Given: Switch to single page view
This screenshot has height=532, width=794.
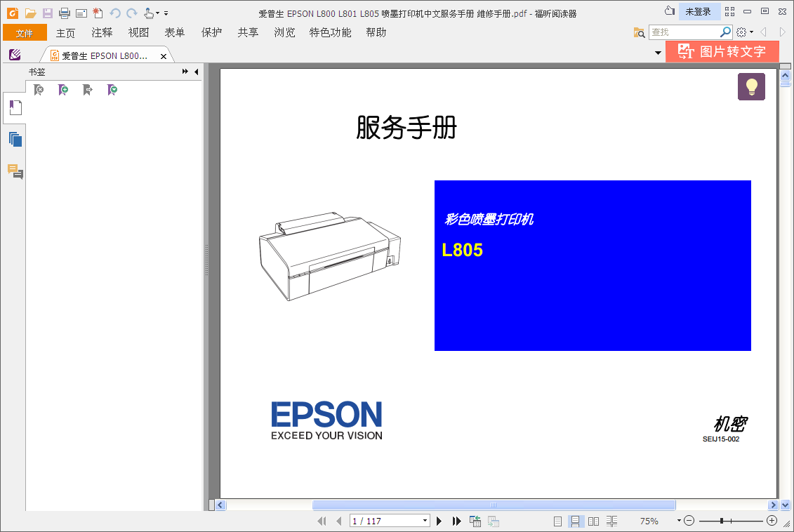Looking at the screenshot, I should pos(557,521).
